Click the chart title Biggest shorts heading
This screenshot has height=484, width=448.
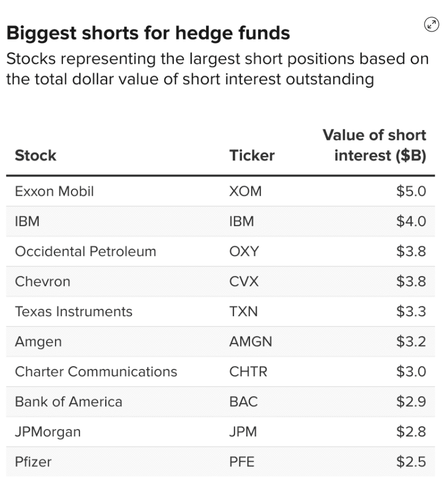pos(148,33)
